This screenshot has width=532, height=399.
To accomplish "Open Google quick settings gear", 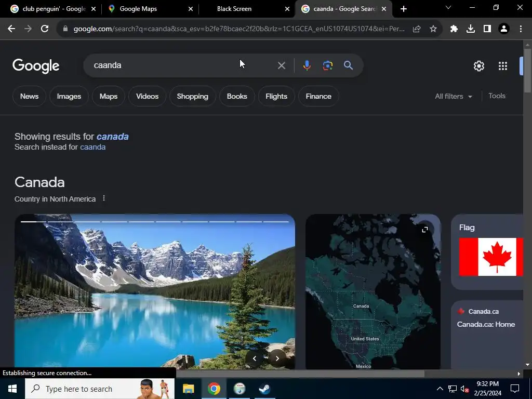I will pyautogui.click(x=478, y=66).
